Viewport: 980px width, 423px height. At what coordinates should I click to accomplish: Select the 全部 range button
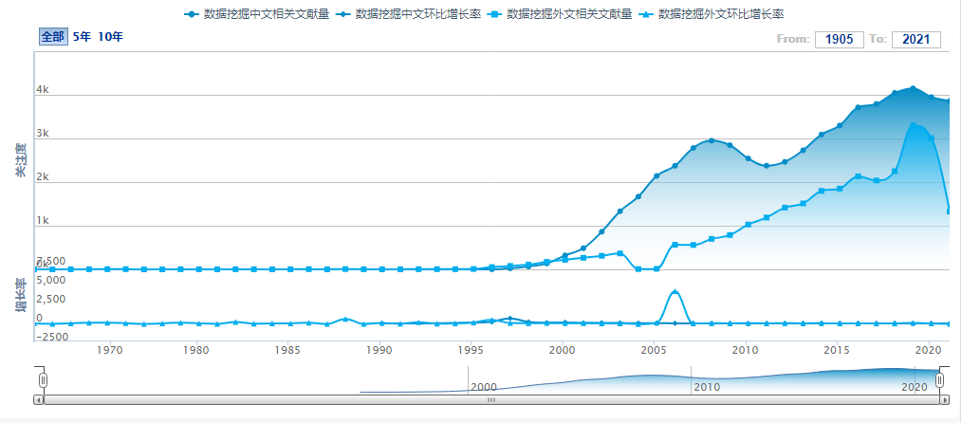click(53, 37)
